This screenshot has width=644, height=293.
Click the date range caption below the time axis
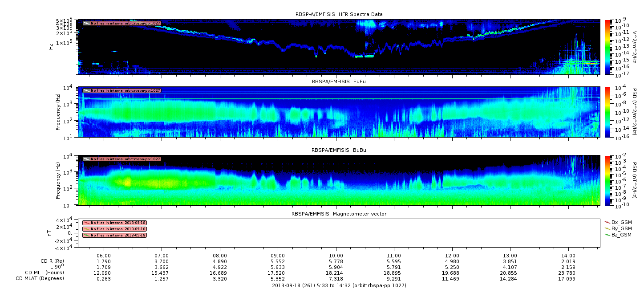click(x=339, y=285)
